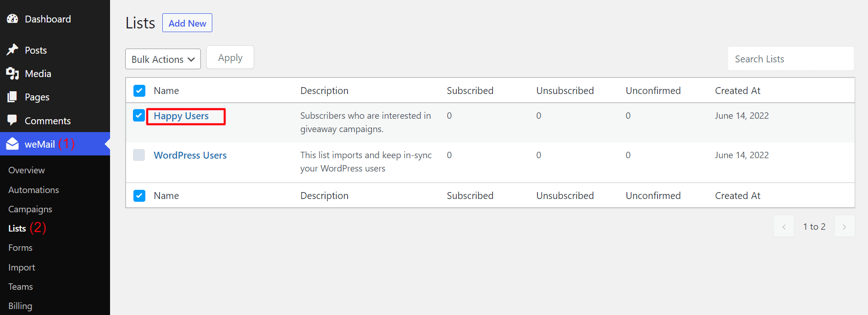Click the Pages icon in sidebar

[x=12, y=97]
